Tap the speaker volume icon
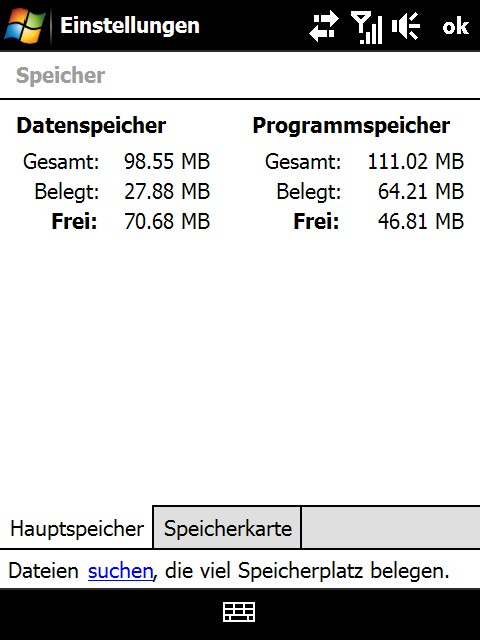The width and height of the screenshot is (480, 640). coord(406,27)
